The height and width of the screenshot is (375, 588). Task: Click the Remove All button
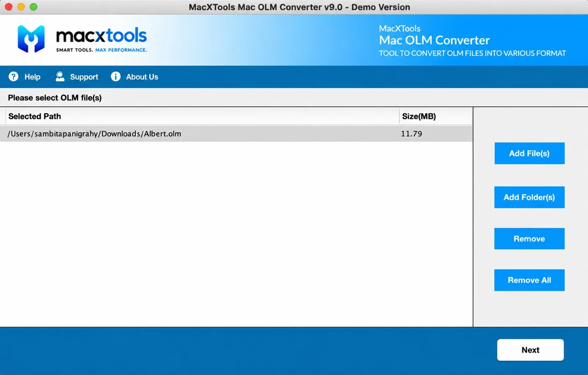[x=529, y=280]
